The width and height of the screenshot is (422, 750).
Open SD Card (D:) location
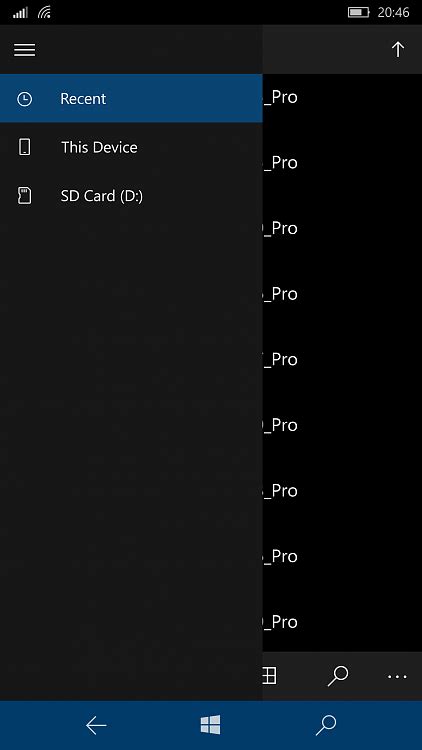(131, 196)
